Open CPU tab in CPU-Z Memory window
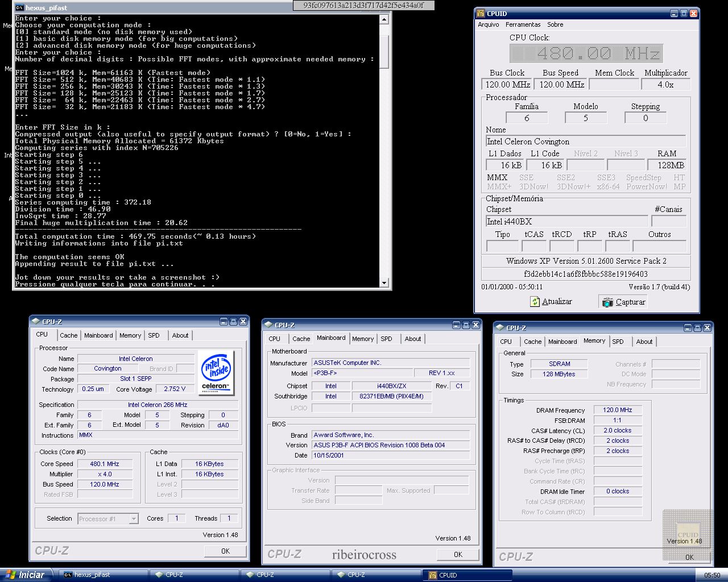The image size is (728, 582). click(x=506, y=342)
